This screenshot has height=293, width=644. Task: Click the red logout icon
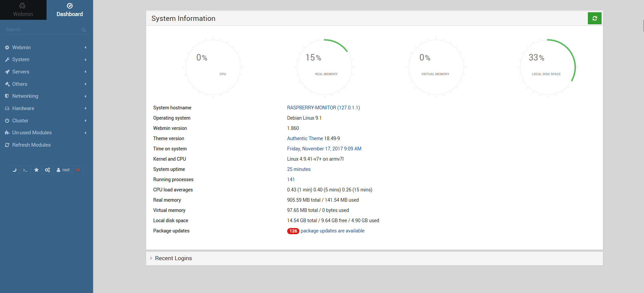coord(78,170)
